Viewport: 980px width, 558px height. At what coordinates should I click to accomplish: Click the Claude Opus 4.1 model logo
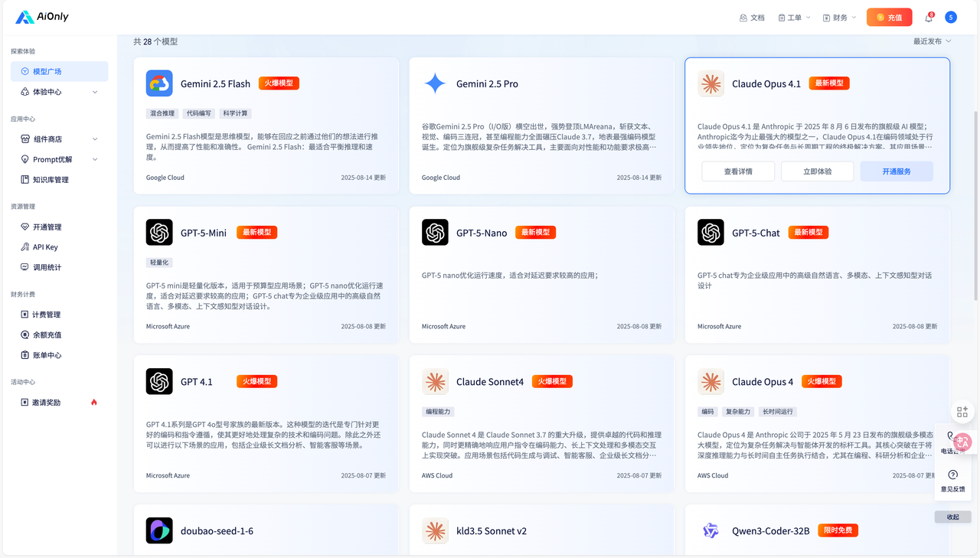pos(710,83)
